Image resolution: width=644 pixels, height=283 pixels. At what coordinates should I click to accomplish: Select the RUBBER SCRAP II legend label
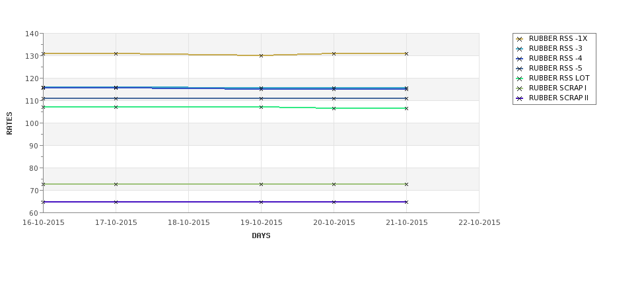559,98
